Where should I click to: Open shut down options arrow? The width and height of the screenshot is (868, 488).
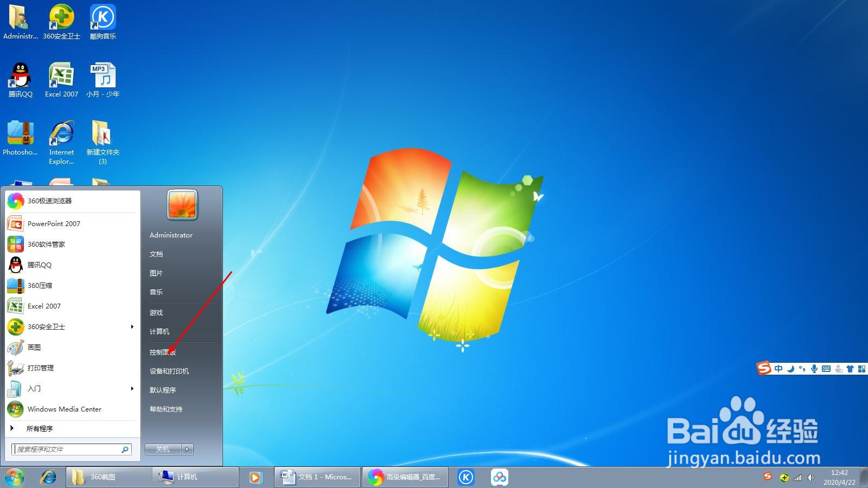click(188, 449)
